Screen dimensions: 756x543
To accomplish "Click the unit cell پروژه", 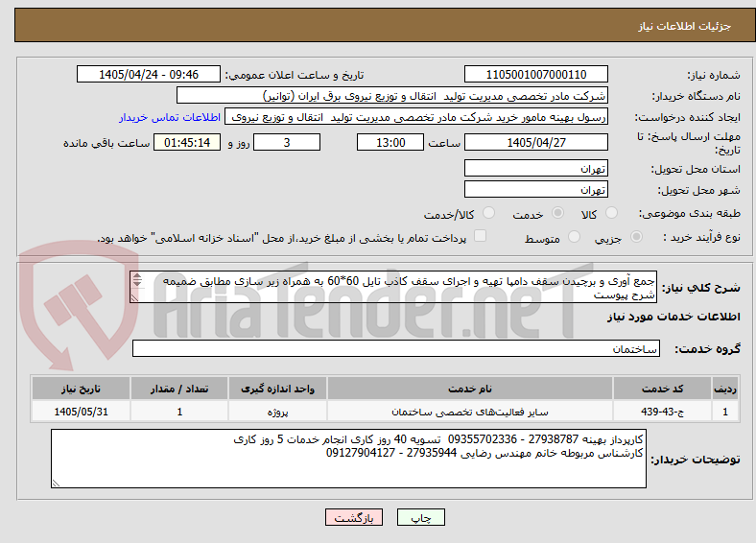I will (x=277, y=412).
